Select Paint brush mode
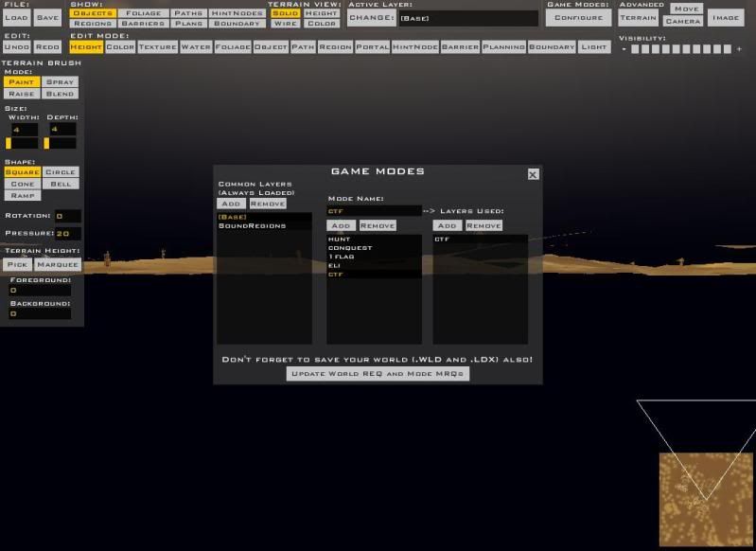The width and height of the screenshot is (756, 551). click(x=22, y=82)
